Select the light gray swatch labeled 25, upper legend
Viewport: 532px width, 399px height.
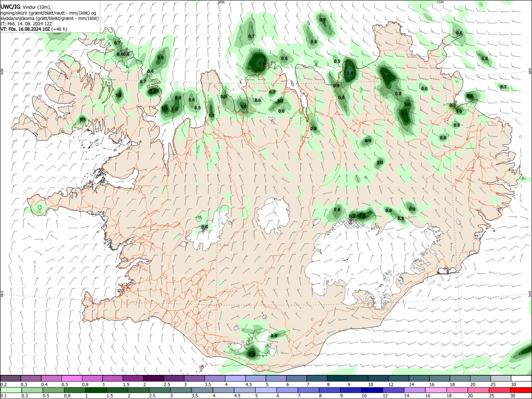pyautogui.click(x=501, y=378)
